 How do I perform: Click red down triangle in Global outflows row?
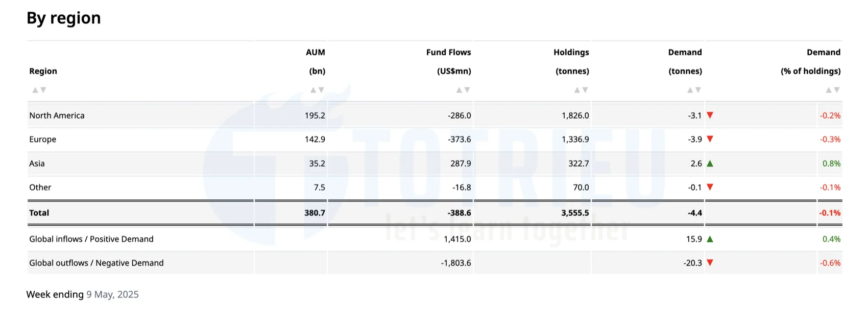point(710,263)
